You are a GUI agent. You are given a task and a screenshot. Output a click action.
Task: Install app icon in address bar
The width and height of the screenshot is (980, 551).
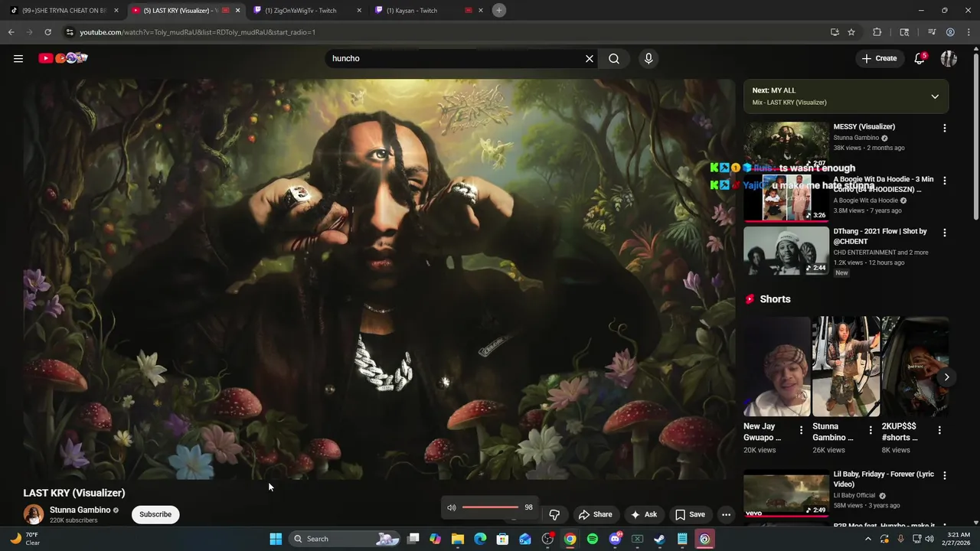click(835, 32)
